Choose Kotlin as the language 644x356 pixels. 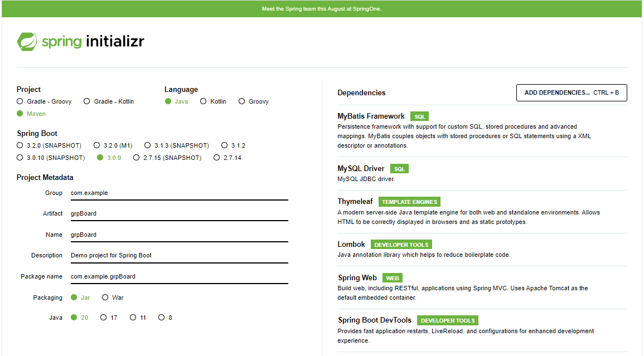point(213,101)
